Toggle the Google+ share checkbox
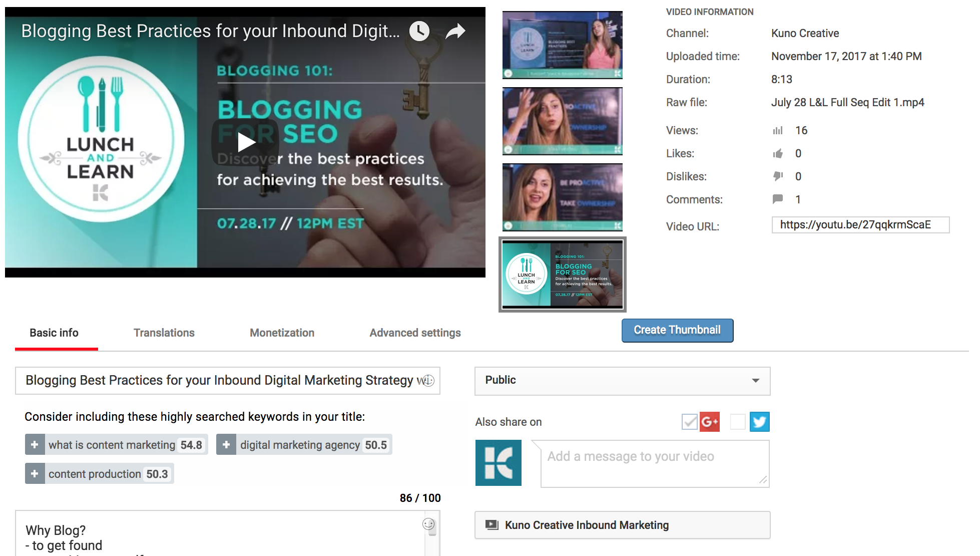Image resolution: width=980 pixels, height=556 pixels. click(689, 422)
